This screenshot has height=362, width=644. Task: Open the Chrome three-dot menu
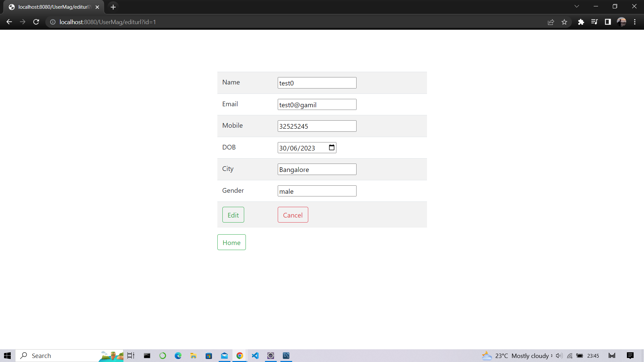[x=635, y=22]
